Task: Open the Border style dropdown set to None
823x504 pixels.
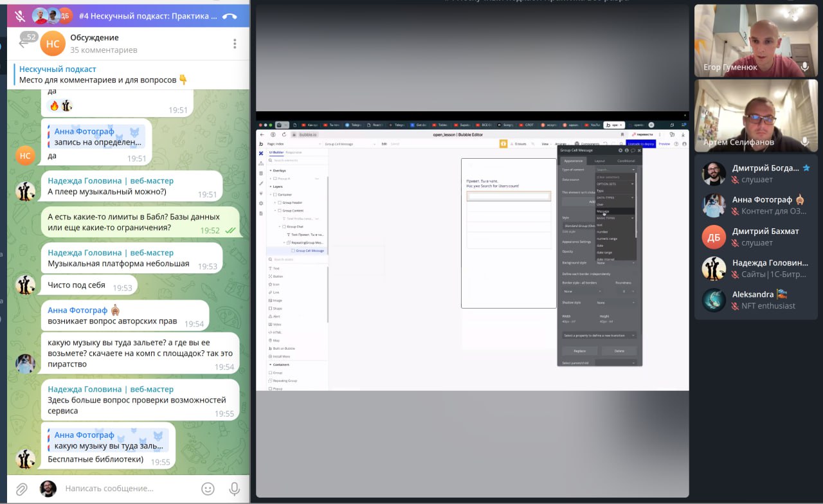Action: (x=581, y=291)
